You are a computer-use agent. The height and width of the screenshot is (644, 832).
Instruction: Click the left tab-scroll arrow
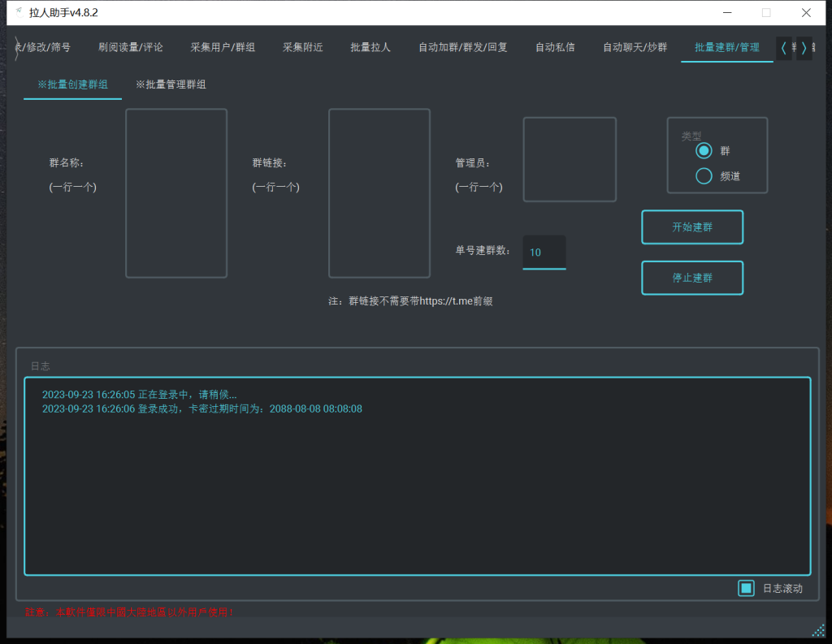coord(782,48)
